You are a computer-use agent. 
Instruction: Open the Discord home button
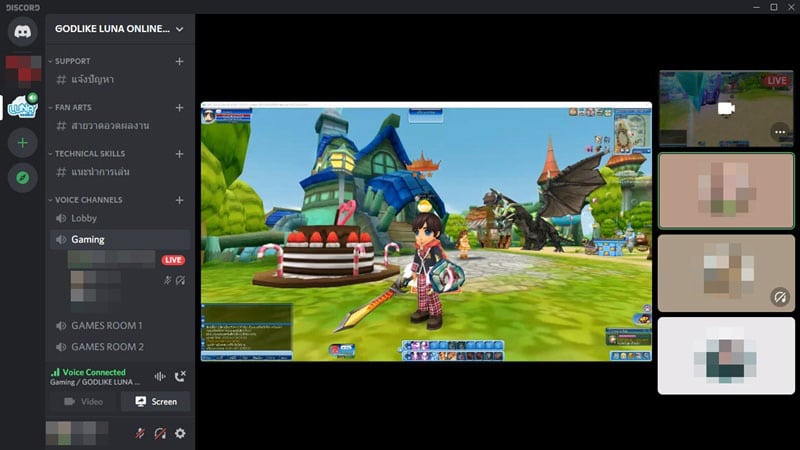[22, 32]
